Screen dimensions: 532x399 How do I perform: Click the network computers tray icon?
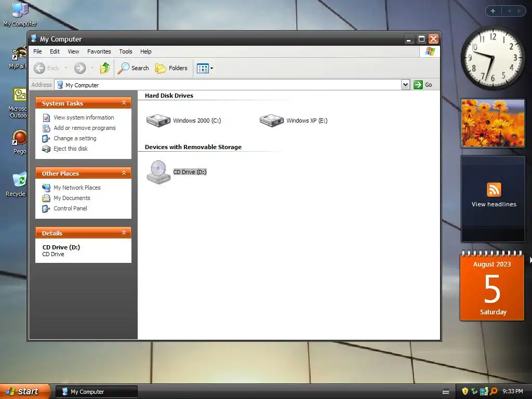[x=484, y=391]
